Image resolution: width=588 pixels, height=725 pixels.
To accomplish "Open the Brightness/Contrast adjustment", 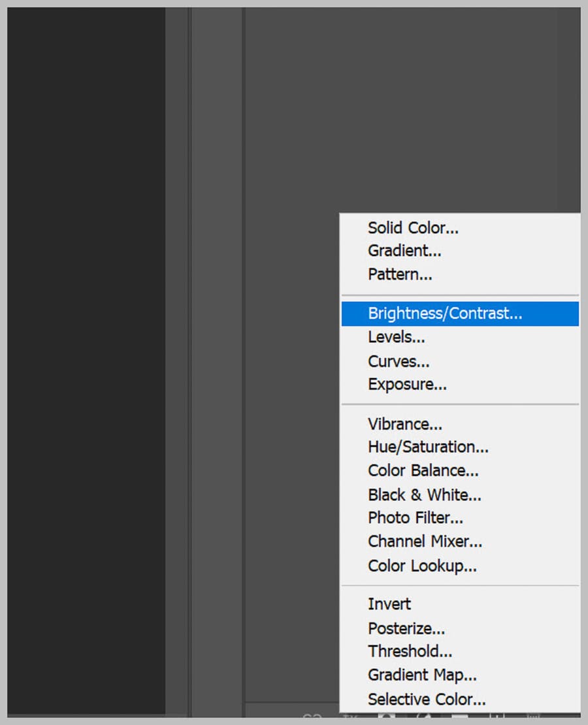I will (444, 314).
